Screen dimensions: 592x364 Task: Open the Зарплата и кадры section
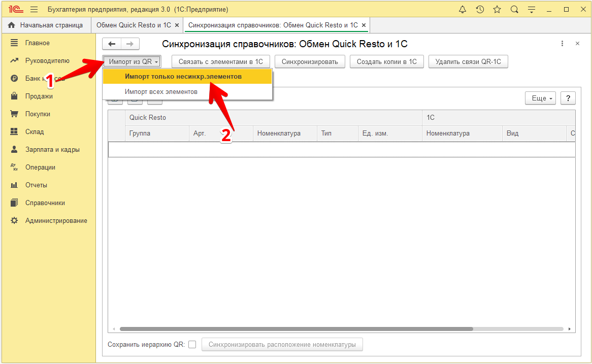pos(52,149)
